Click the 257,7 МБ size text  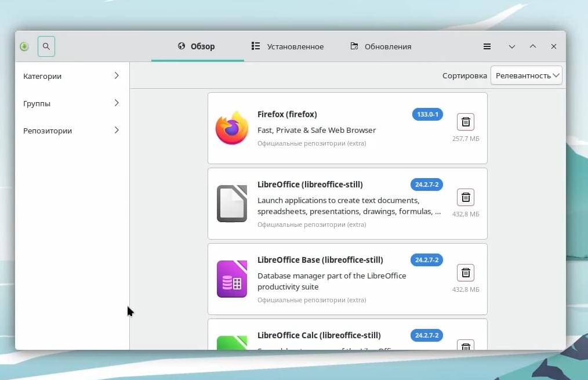click(466, 139)
